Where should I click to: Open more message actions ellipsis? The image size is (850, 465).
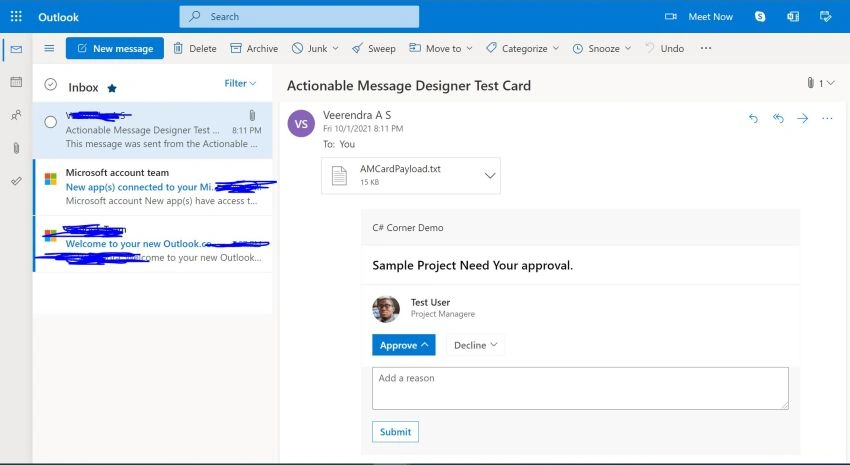(827, 118)
